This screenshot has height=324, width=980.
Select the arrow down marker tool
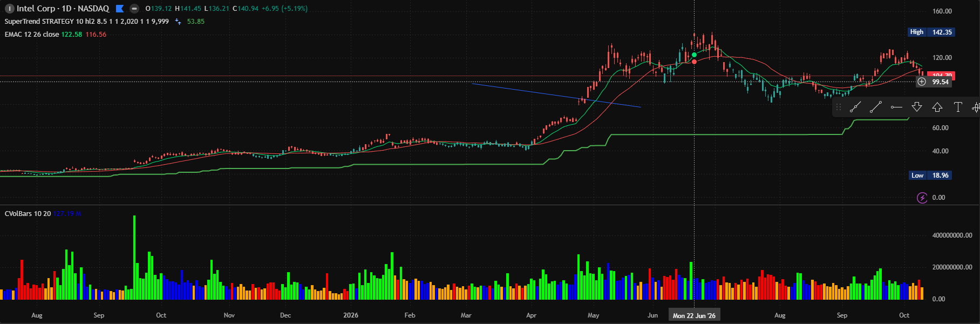pos(917,107)
